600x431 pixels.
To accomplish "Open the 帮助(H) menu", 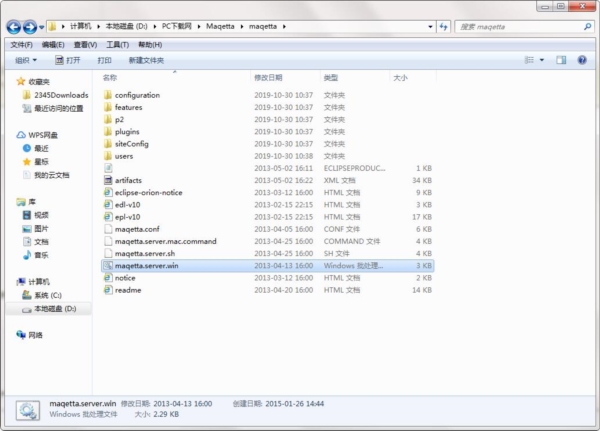I will coord(150,45).
